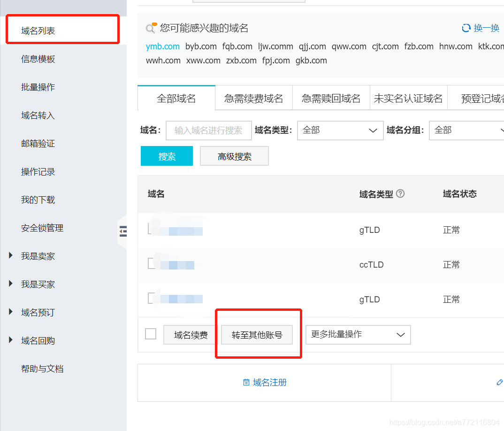Open 安全锁管理 in the sidebar

coord(42,228)
